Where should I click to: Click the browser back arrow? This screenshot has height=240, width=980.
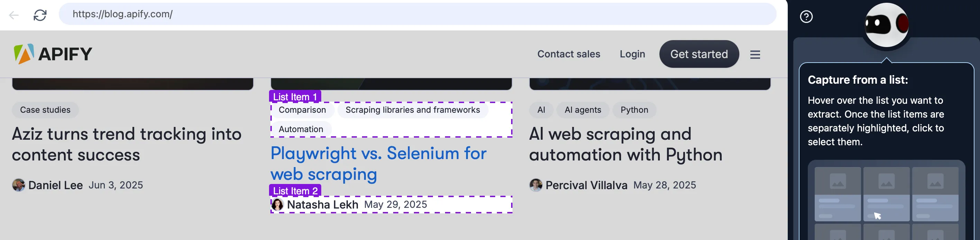pyautogui.click(x=14, y=15)
